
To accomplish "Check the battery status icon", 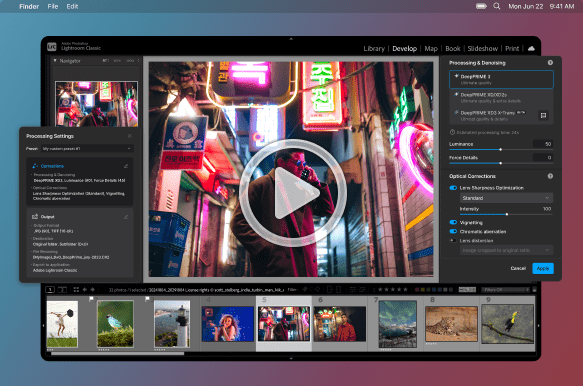I will 481,6.
